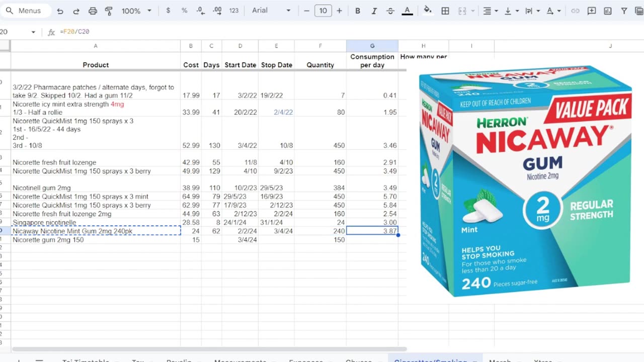The image size is (644, 362).
Task: Format selection as percent
Action: (x=184, y=11)
